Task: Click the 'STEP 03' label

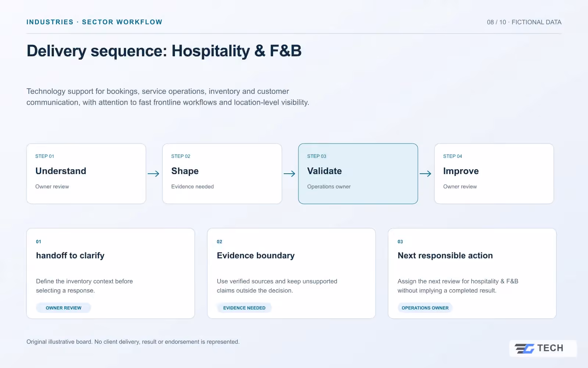Action: (317, 156)
